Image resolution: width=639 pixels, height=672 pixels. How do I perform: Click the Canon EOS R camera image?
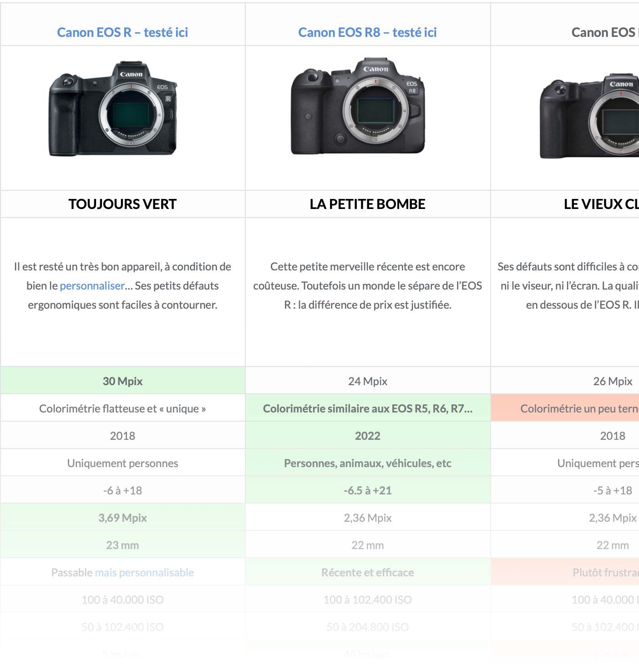pyautogui.click(x=113, y=108)
